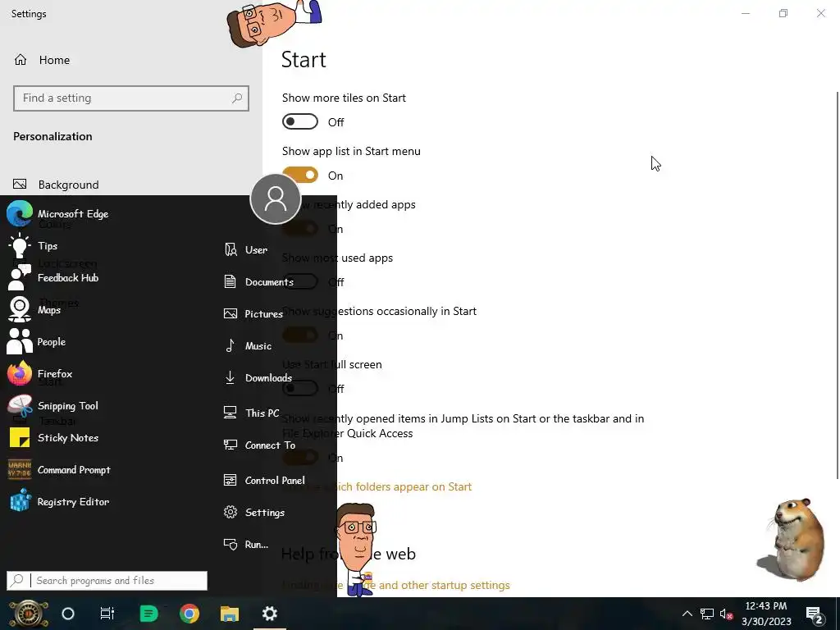Open Control Panel from start menu
This screenshot has width=840, height=630.
click(264, 480)
